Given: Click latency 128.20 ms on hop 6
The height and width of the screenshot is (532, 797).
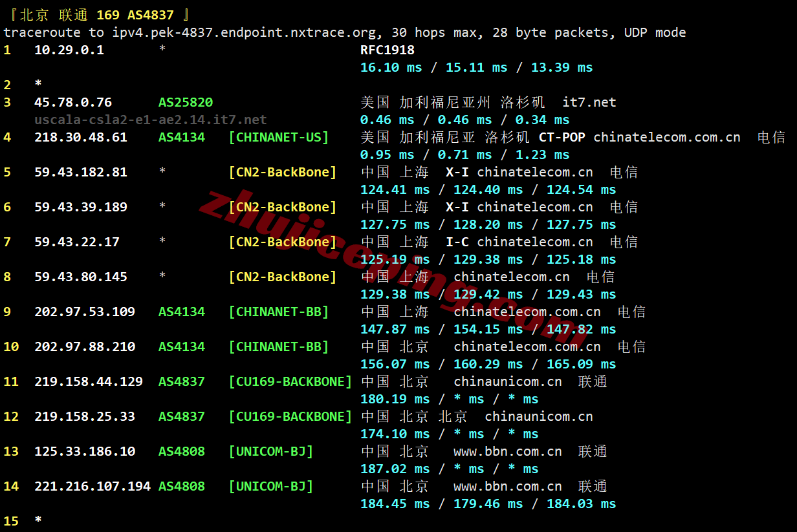Looking at the screenshot, I should click(488, 224).
